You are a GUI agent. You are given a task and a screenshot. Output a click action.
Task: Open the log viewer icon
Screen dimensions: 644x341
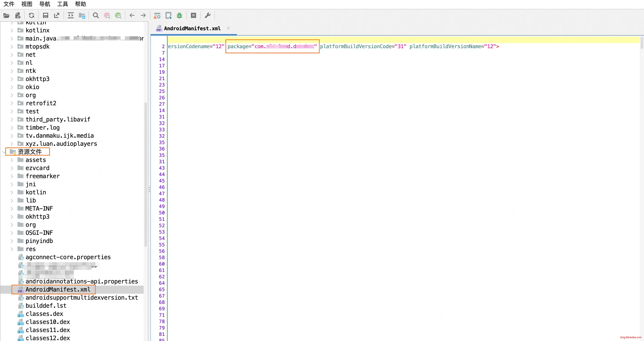tap(193, 16)
